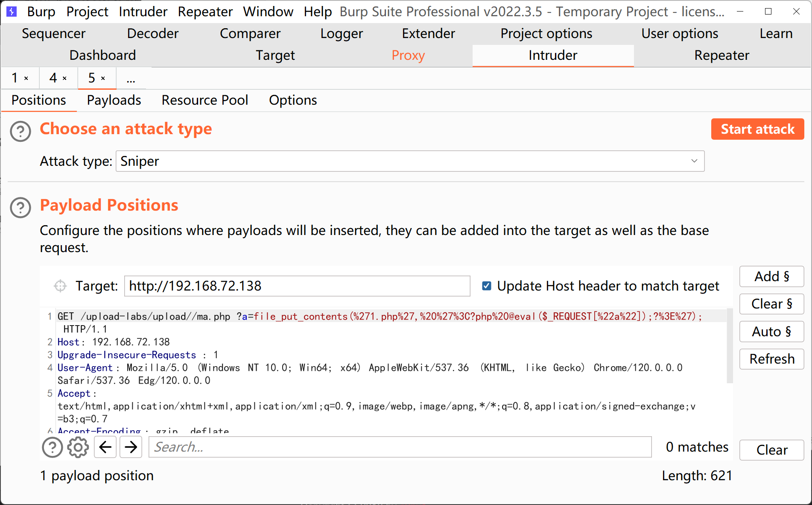Image resolution: width=812 pixels, height=505 pixels.
Task: Open the Intruder menu in menu bar
Action: 143,12
